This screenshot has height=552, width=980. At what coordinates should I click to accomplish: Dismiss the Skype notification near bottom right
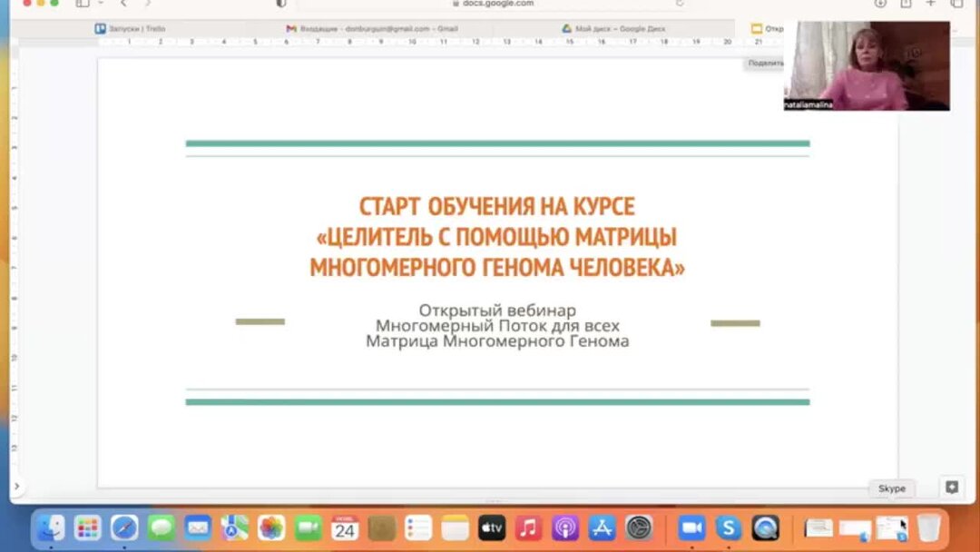click(891, 488)
